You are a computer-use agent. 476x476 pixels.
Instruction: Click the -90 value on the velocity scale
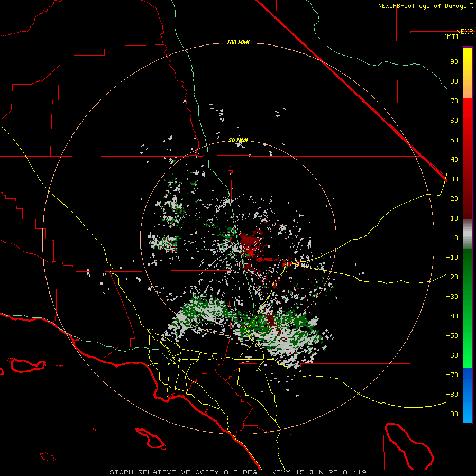pos(452,414)
